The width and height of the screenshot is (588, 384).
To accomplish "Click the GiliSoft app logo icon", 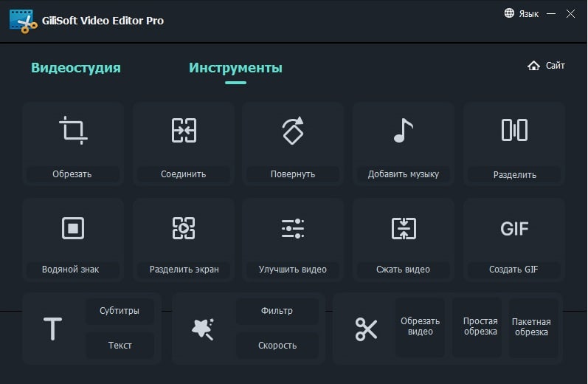I will (24, 21).
